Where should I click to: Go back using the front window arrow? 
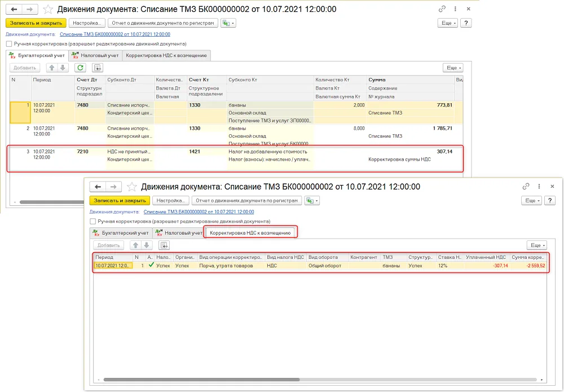coord(98,187)
